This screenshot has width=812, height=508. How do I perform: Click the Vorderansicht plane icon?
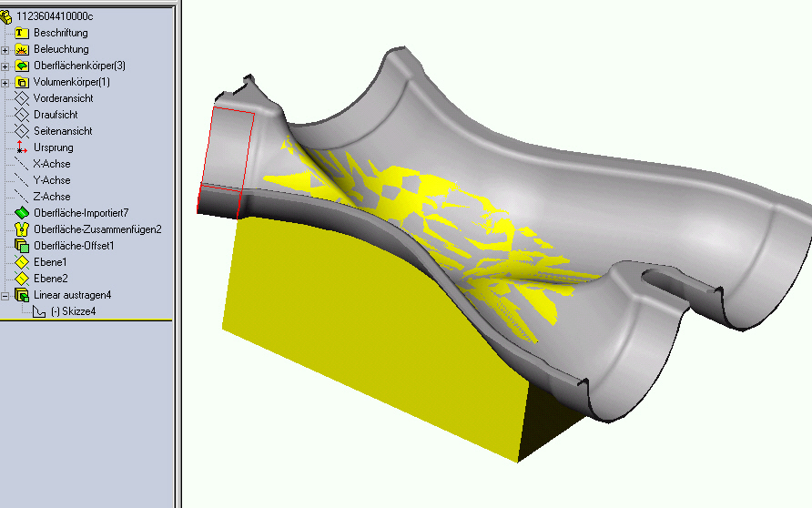pos(21,98)
